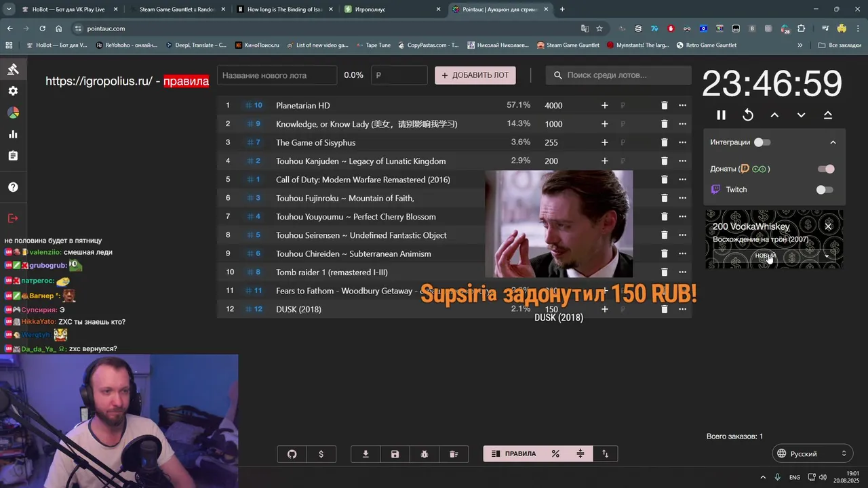This screenshot has height=488, width=868.
Task: Toggle the Twitch integration switch
Action: coord(825,190)
